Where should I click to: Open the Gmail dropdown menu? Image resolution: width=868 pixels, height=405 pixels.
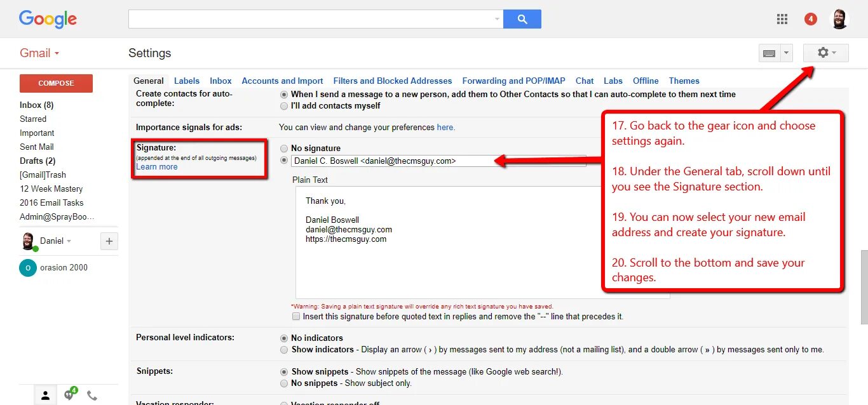click(x=39, y=53)
